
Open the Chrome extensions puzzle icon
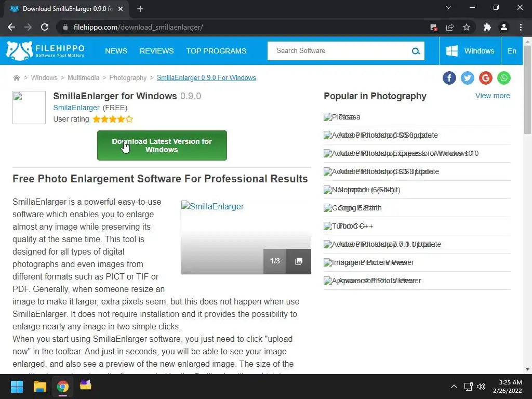coord(487,27)
